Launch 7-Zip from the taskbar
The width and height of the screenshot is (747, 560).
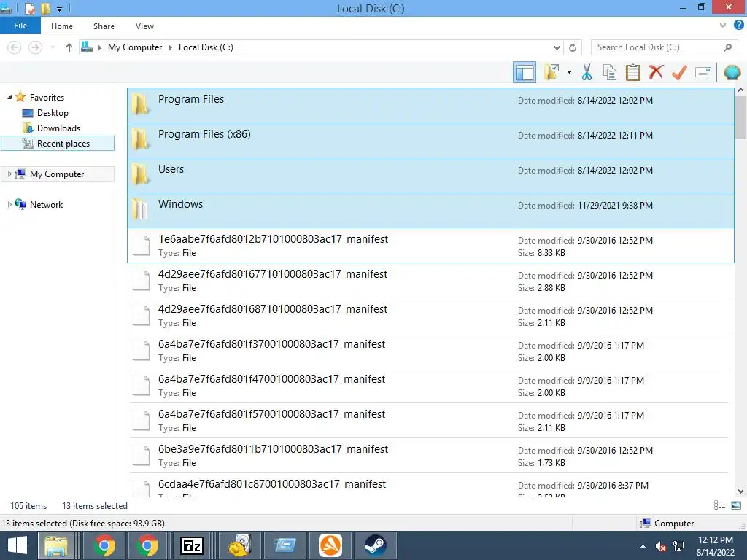[x=192, y=545]
